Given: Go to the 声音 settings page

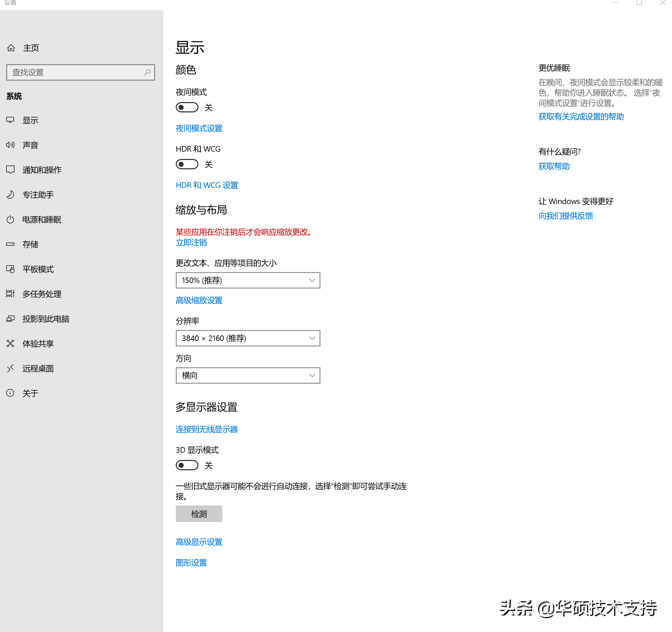Looking at the screenshot, I should click(x=82, y=145).
